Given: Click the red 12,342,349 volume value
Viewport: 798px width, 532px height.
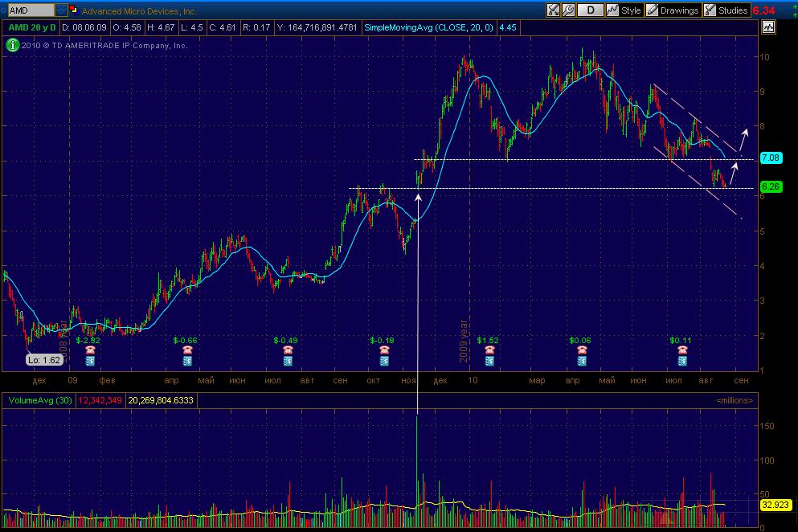Looking at the screenshot, I should click(x=100, y=401).
